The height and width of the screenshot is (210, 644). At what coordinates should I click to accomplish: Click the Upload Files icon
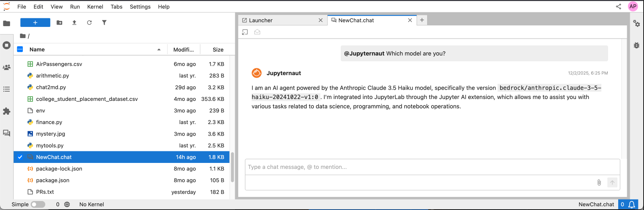[74, 22]
